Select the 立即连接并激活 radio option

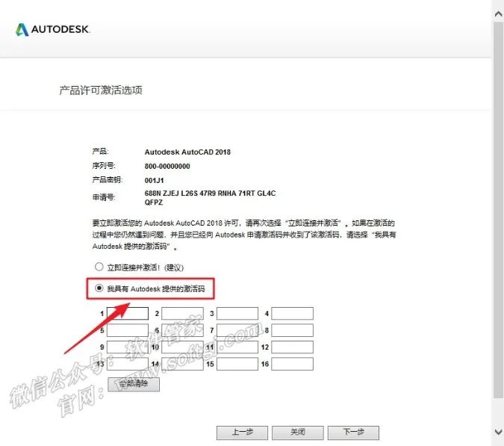point(99,267)
